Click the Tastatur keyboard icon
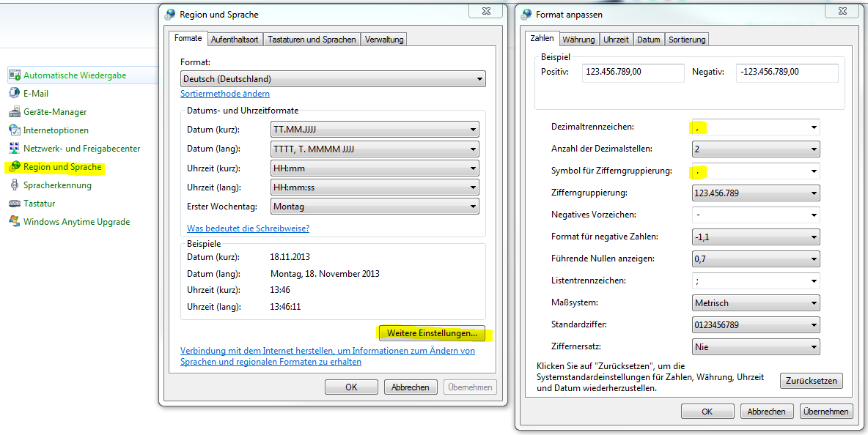This screenshot has width=868, height=435. (x=15, y=204)
